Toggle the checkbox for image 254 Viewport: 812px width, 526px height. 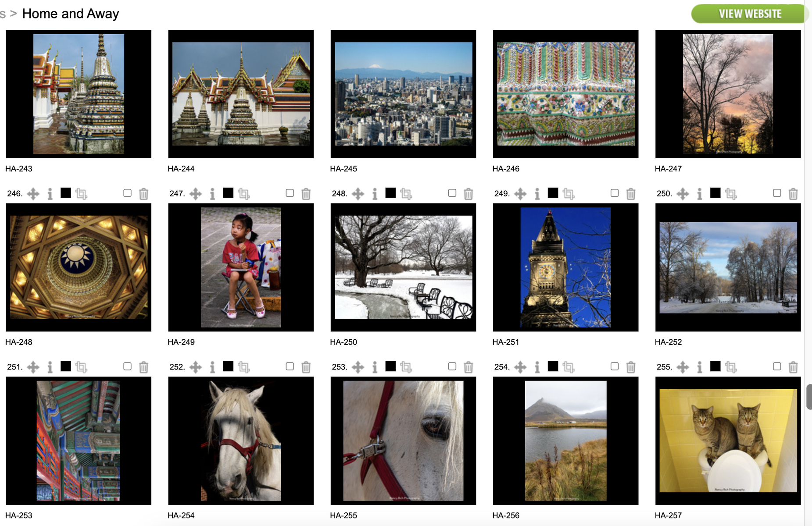615,366
